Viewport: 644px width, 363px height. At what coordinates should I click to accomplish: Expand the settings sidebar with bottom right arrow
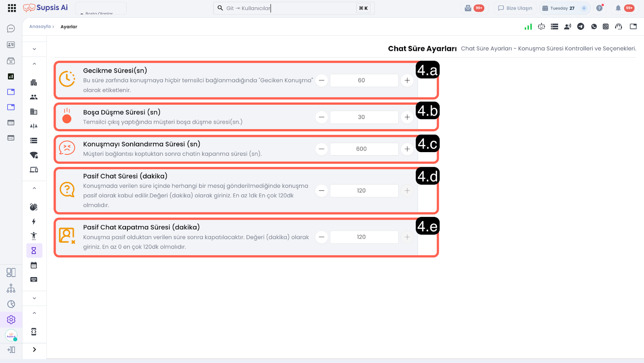(x=34, y=349)
